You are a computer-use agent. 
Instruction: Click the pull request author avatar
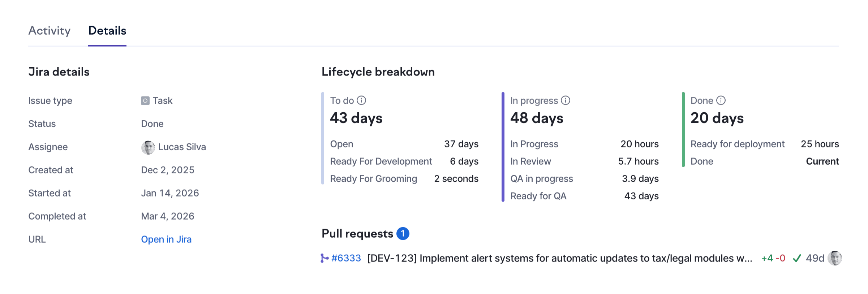tap(835, 258)
